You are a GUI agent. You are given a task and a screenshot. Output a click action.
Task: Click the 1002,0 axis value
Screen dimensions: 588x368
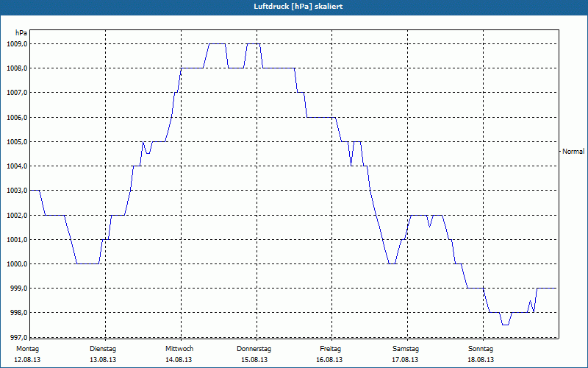pyautogui.click(x=17, y=216)
